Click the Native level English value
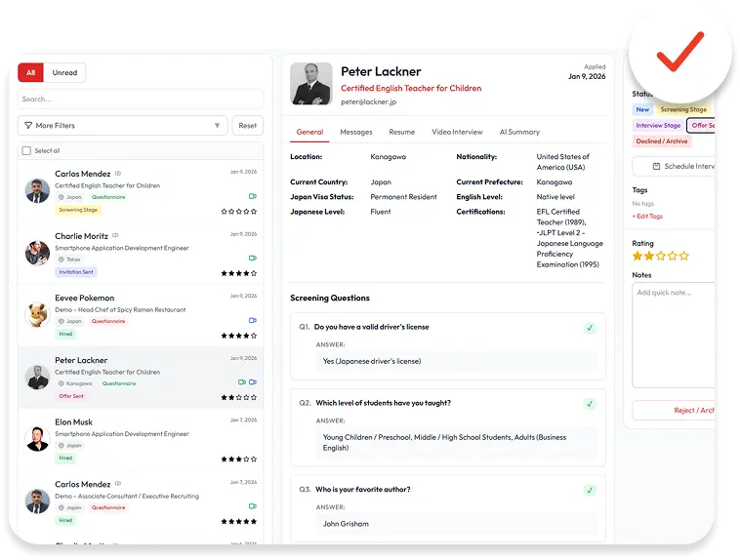Image resolution: width=740 pixels, height=560 pixels. click(555, 197)
